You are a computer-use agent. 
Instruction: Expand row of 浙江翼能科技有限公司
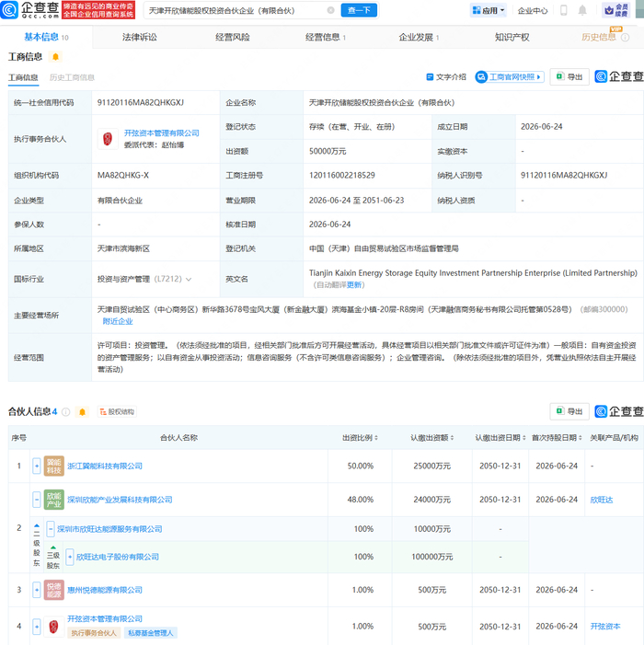pyautogui.click(x=37, y=466)
